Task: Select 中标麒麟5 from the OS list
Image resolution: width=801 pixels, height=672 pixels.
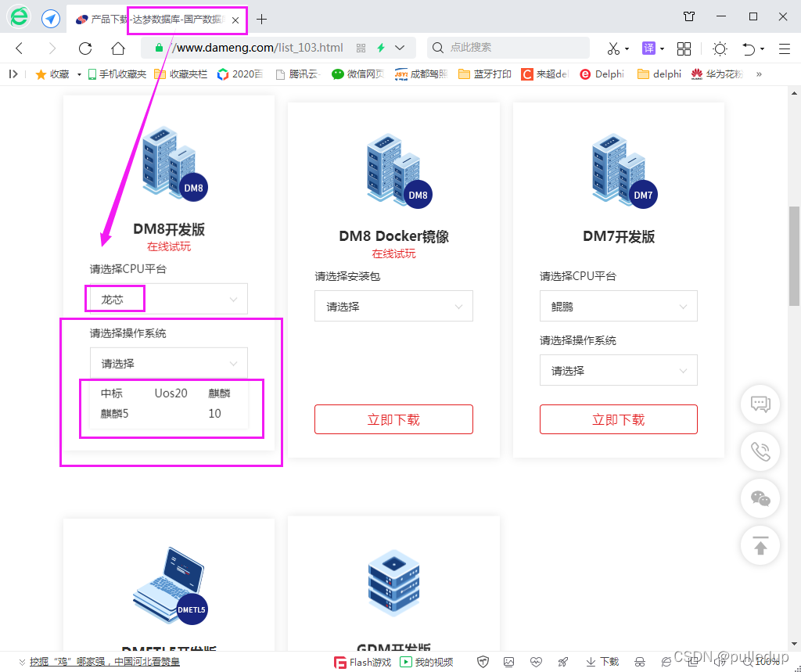Action: [113, 403]
